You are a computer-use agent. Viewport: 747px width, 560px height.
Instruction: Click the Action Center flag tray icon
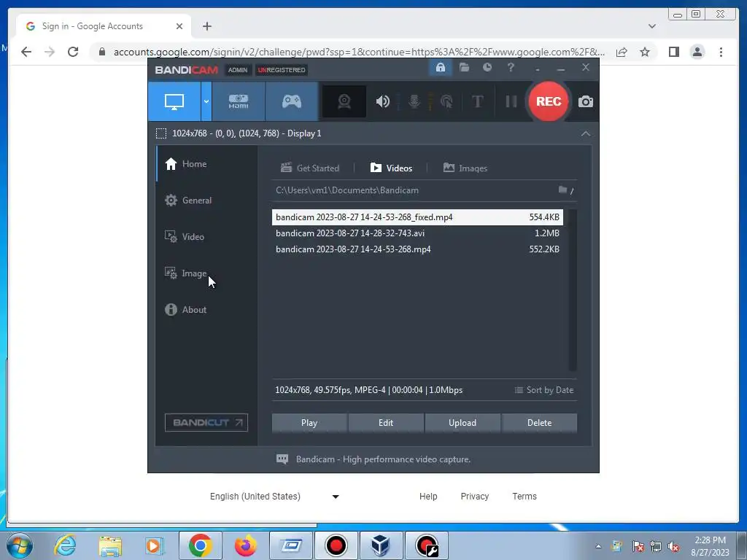(x=638, y=546)
